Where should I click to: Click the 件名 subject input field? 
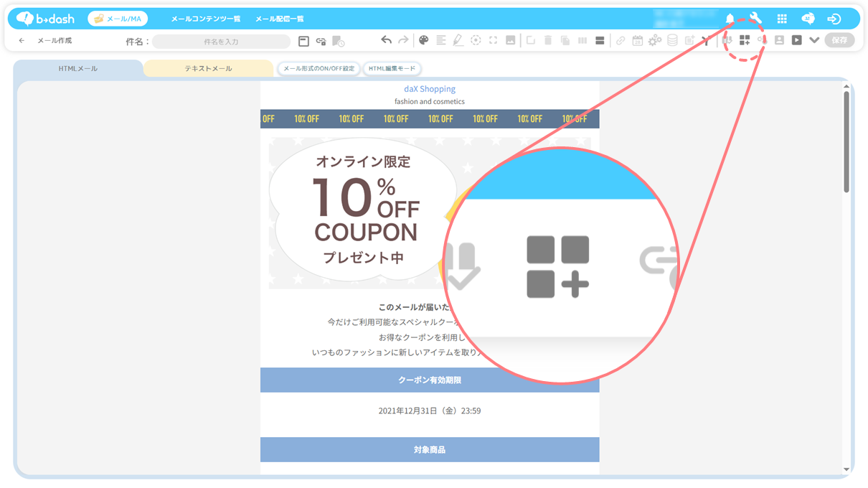coord(221,42)
